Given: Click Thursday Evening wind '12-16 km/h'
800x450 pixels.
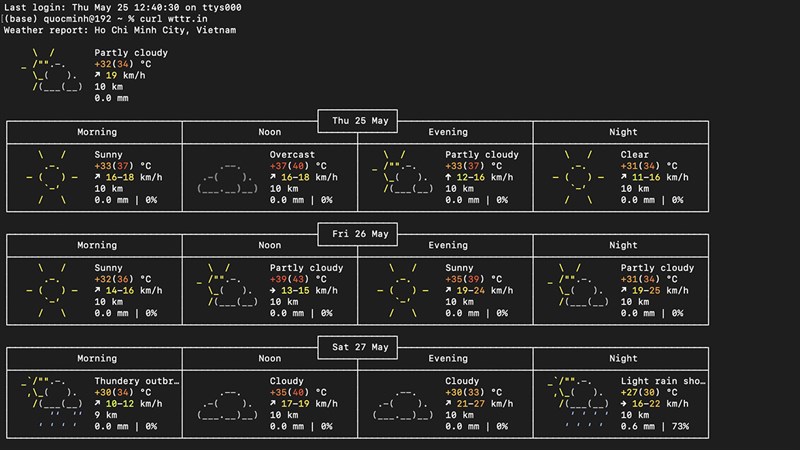Looking at the screenshot, I should click(485, 178).
